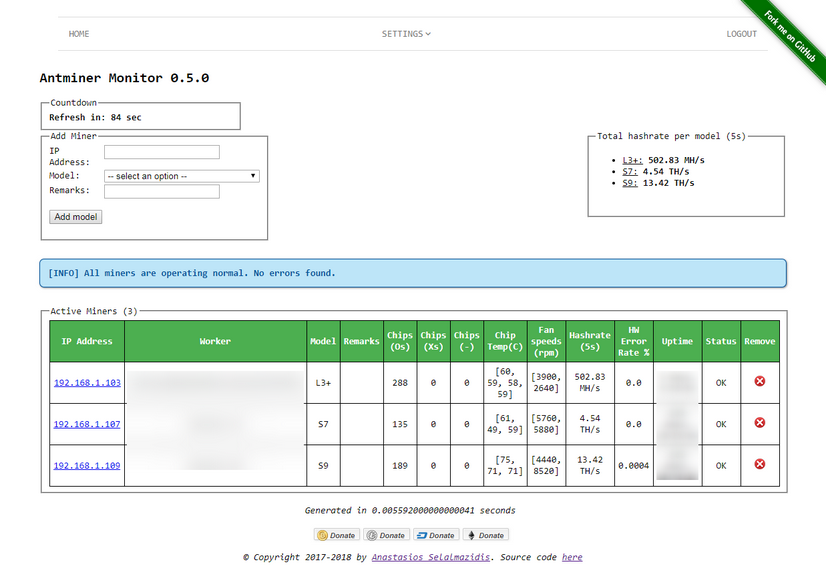Click remove icon for the S9 miner

[759, 464]
